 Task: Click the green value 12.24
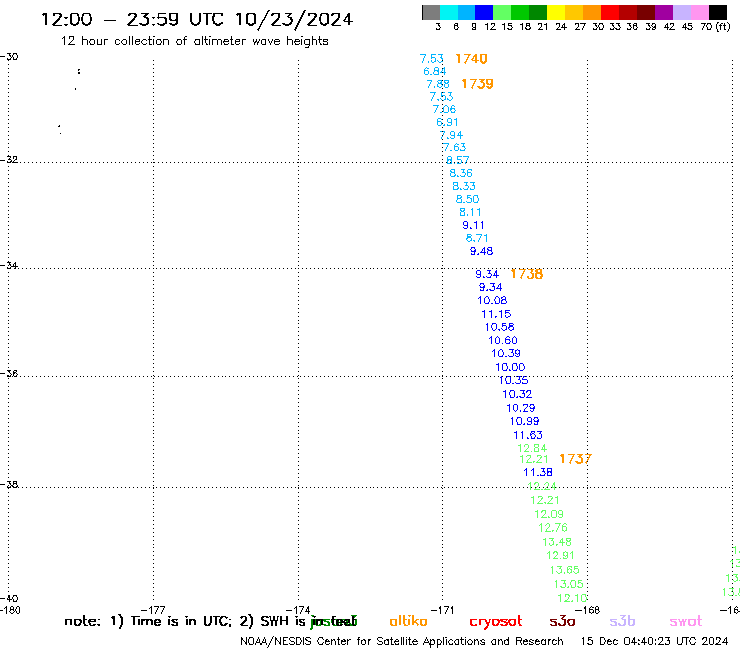click(542, 486)
